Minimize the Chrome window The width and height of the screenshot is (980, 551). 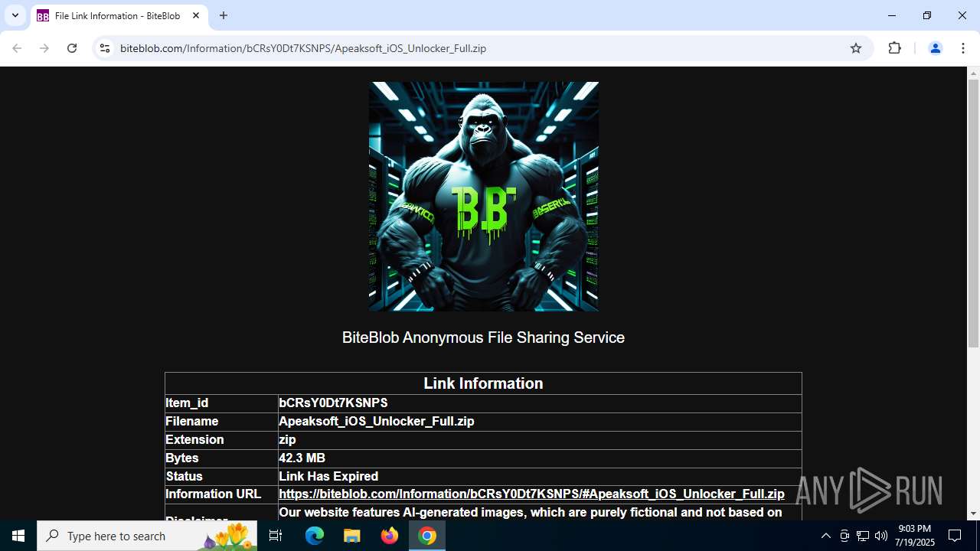tap(892, 15)
